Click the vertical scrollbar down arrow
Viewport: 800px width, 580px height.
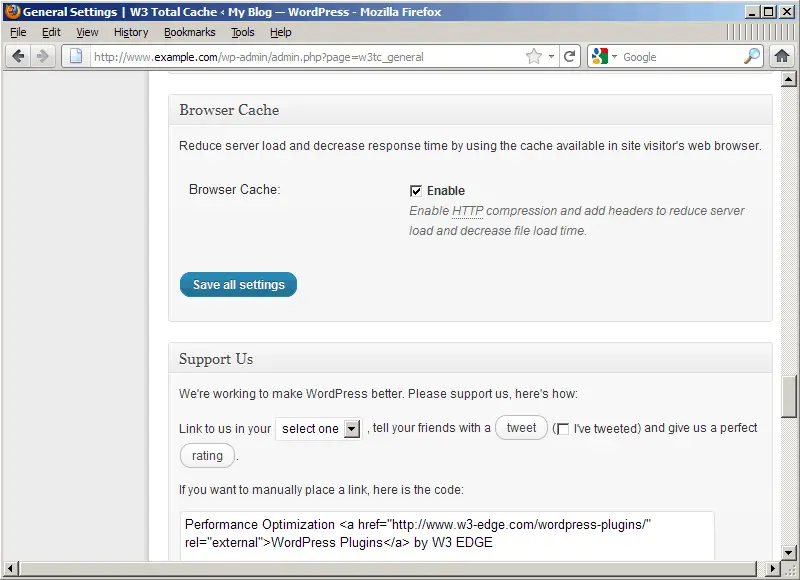point(789,552)
